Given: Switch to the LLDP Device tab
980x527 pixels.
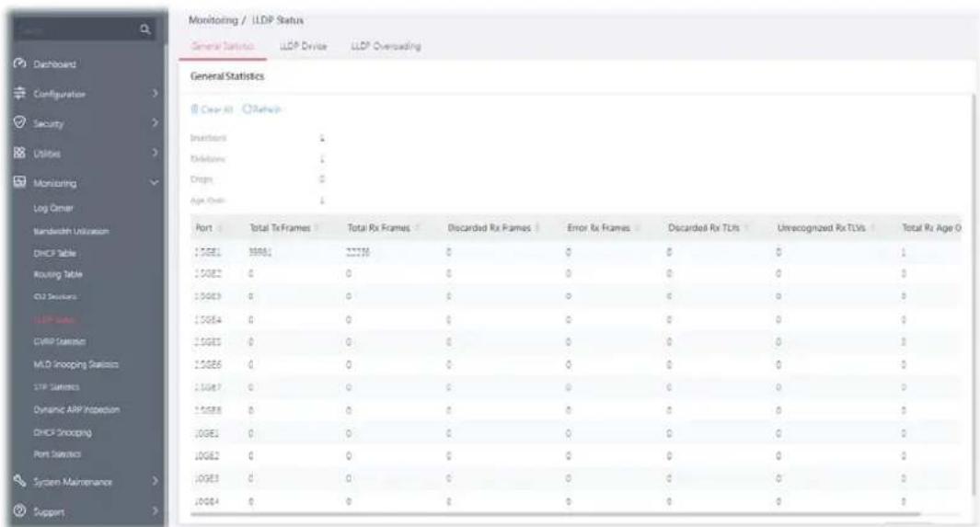Looking at the screenshot, I should click(x=303, y=46).
